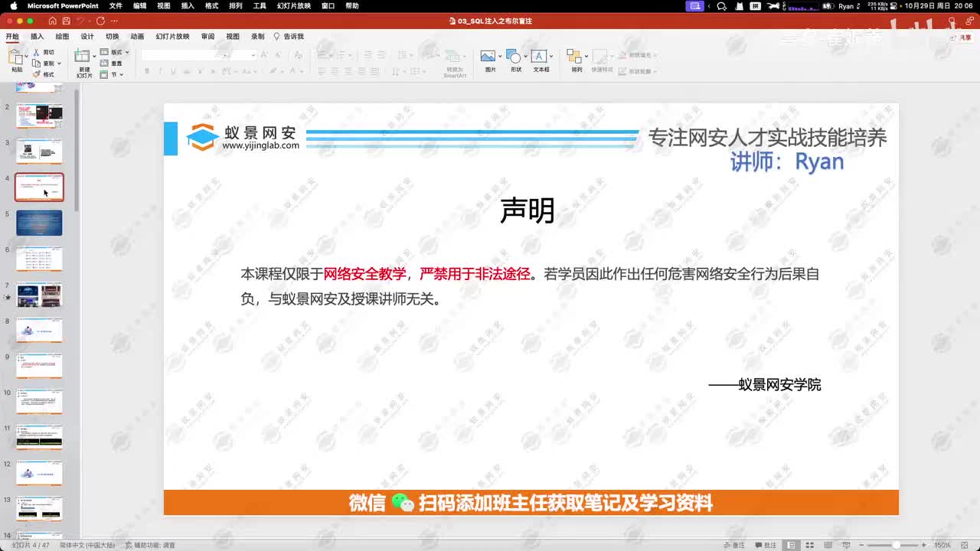This screenshot has height=551, width=980.
Task: Insert a Picture (图片) icon
Action: click(488, 56)
